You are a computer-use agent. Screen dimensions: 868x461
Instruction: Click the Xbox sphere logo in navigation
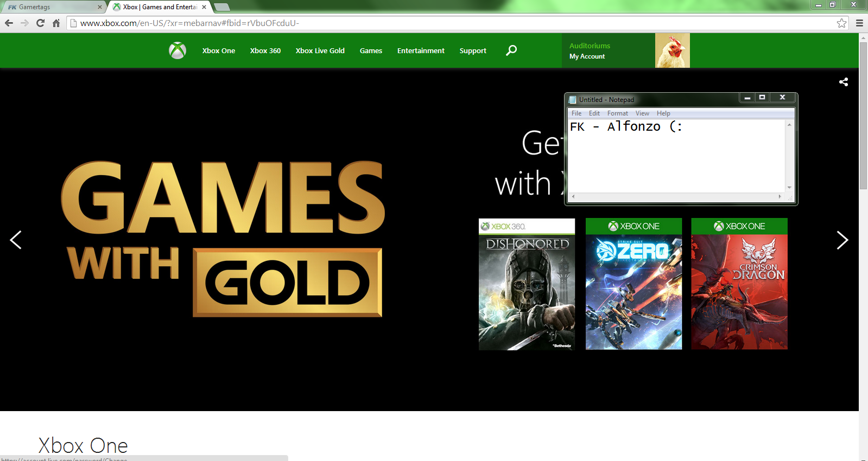[x=178, y=50]
